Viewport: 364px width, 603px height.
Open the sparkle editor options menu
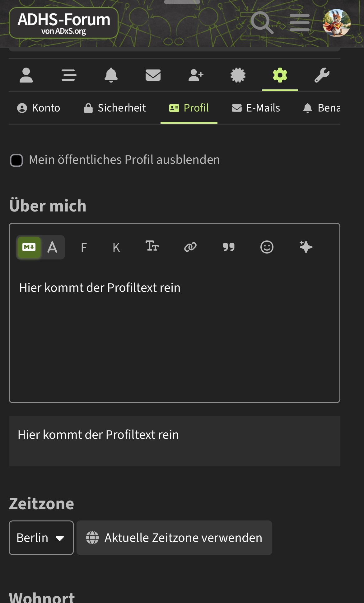click(x=306, y=247)
